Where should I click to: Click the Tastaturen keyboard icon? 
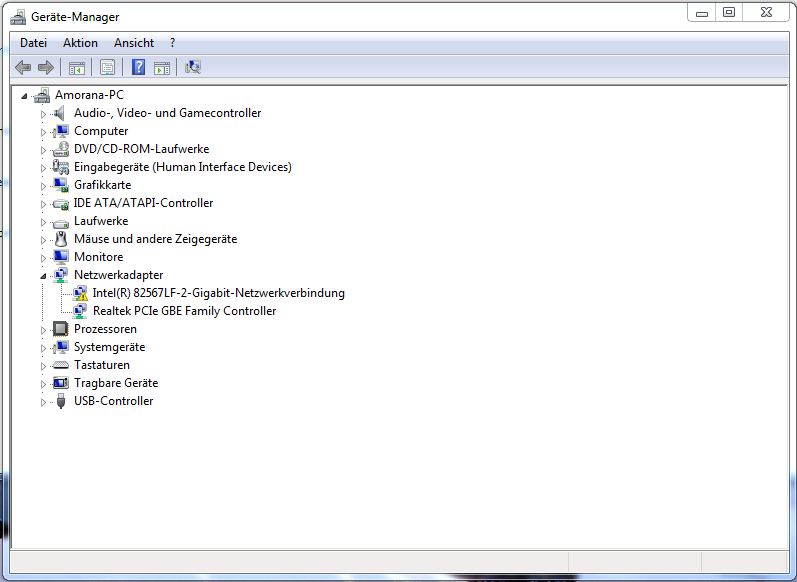(x=61, y=365)
